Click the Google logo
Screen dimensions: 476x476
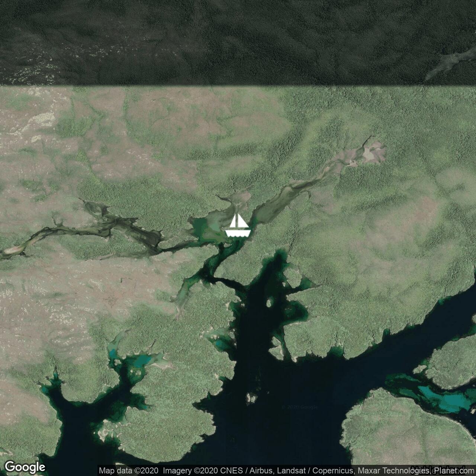(x=25, y=467)
